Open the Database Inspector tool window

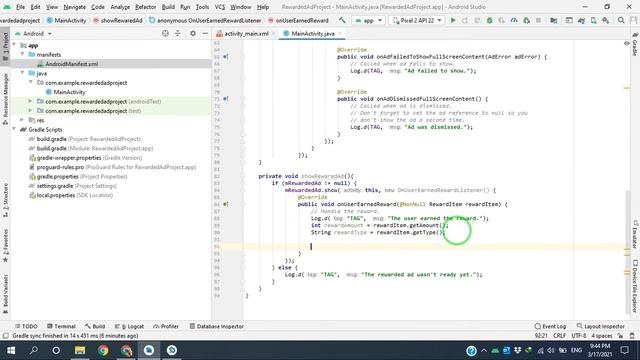point(217,326)
